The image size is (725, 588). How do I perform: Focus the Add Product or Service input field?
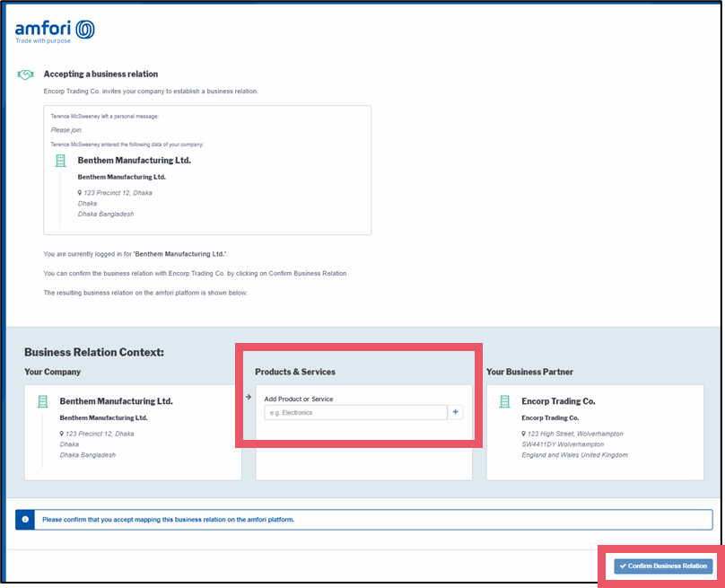click(355, 412)
